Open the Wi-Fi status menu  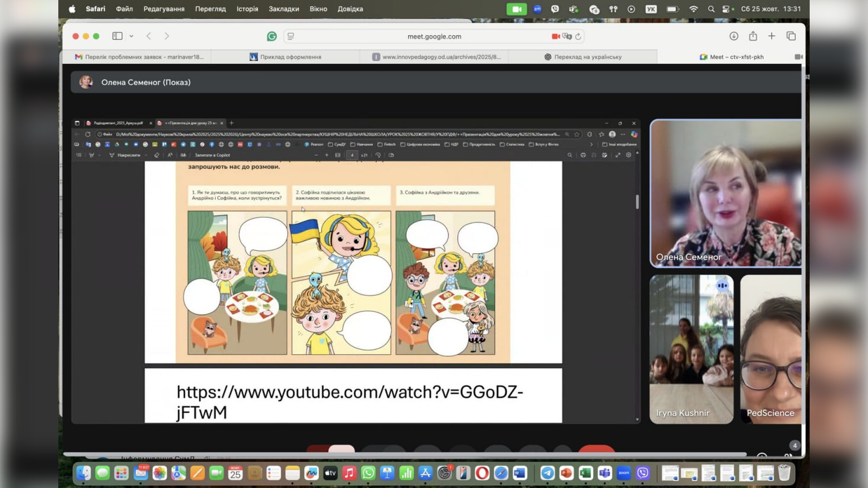click(693, 9)
